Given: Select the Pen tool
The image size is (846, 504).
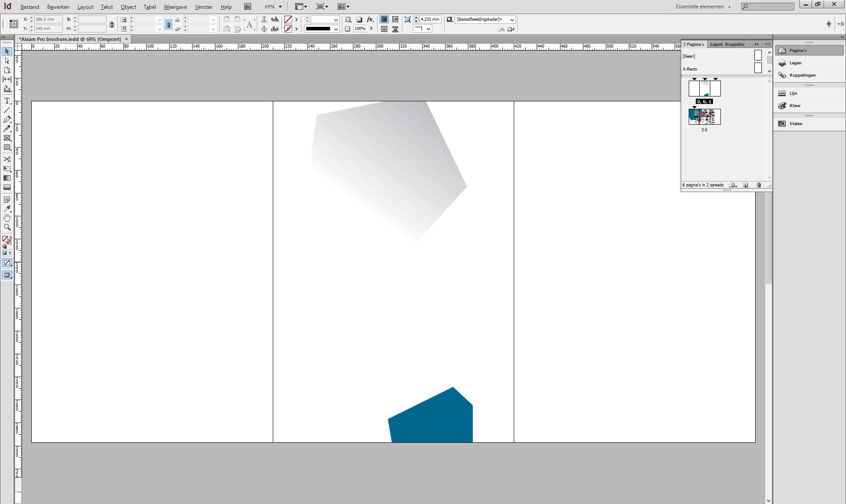Looking at the screenshot, I should tap(7, 119).
